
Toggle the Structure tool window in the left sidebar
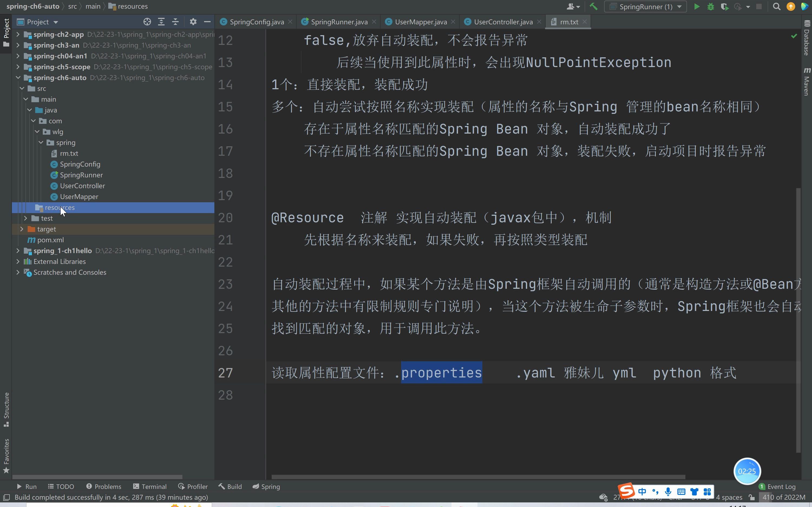6,409
